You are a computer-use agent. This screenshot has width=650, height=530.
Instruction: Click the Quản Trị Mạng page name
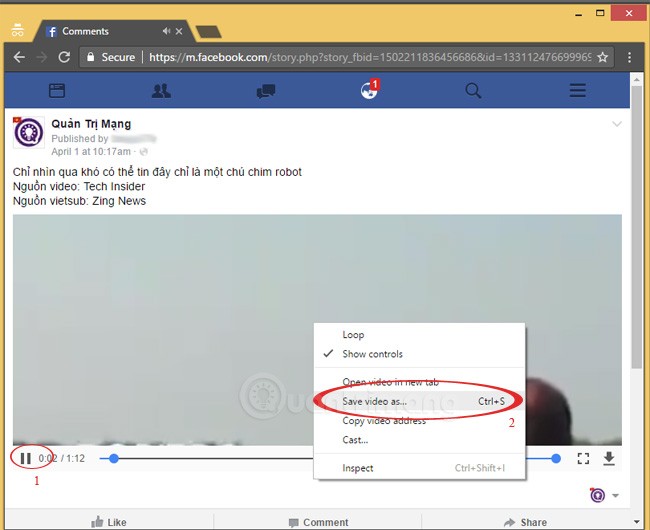pyautogui.click(x=91, y=124)
